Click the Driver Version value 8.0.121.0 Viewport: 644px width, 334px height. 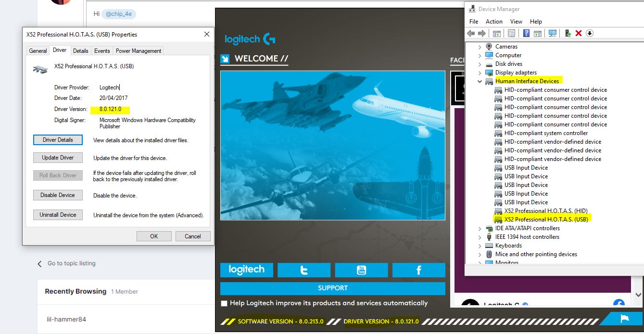tap(111, 110)
